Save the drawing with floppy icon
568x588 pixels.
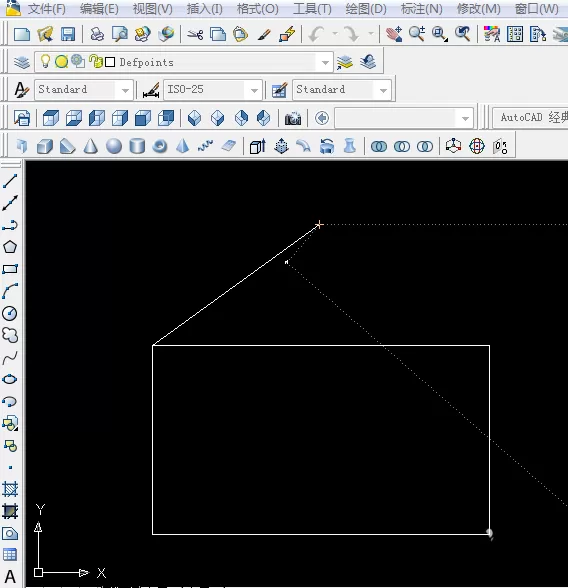[68, 34]
